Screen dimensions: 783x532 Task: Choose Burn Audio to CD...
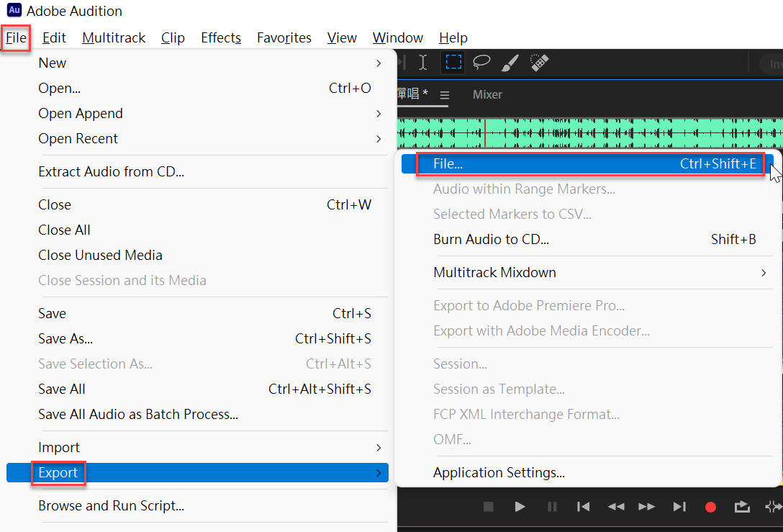(x=587, y=239)
